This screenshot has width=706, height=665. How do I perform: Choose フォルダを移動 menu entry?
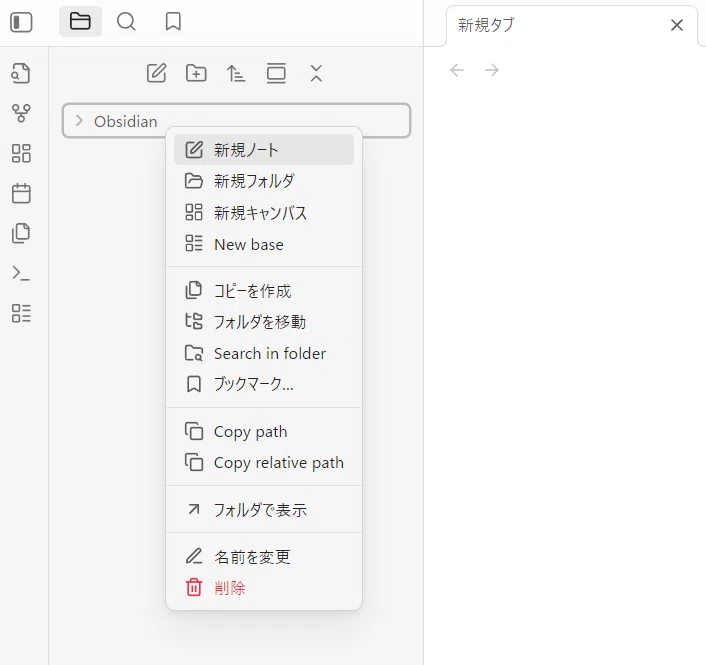tap(264, 322)
